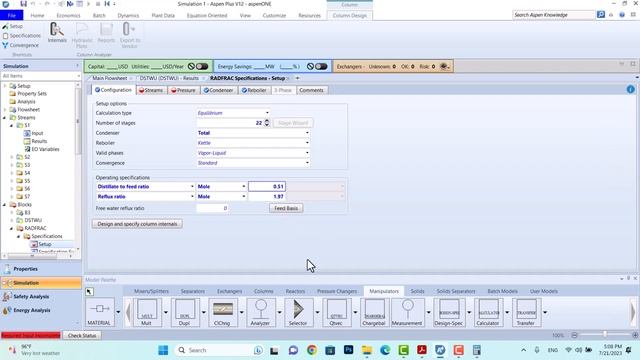Open File Explorer from the taskbar
The image size is (640, 360).
pos(367,350)
